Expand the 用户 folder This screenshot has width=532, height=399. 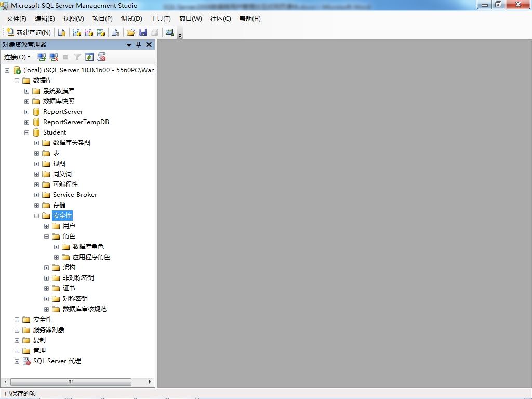tap(46, 227)
